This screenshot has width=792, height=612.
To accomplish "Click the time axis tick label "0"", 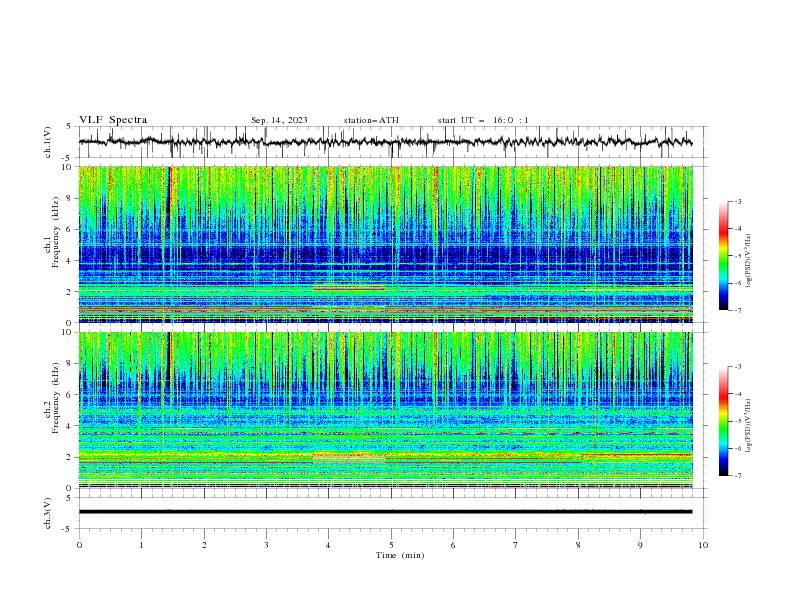I will point(79,545).
